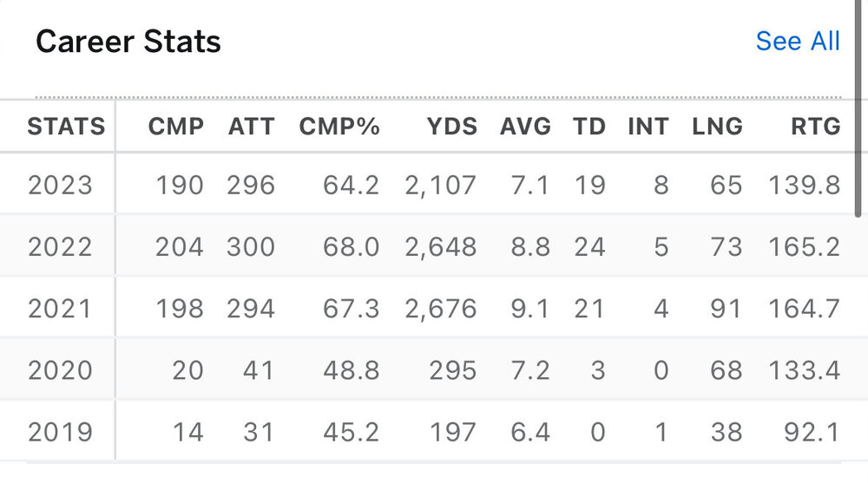Viewport: 868px width, 483px height.
Task: Click the vertical scrollbar beside the table
Action: pos(859,156)
